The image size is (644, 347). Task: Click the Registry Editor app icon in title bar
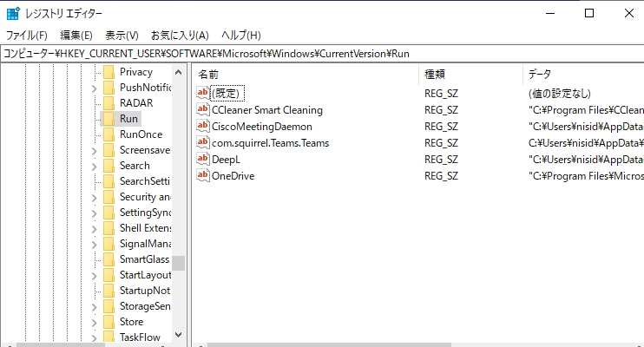coord(13,14)
